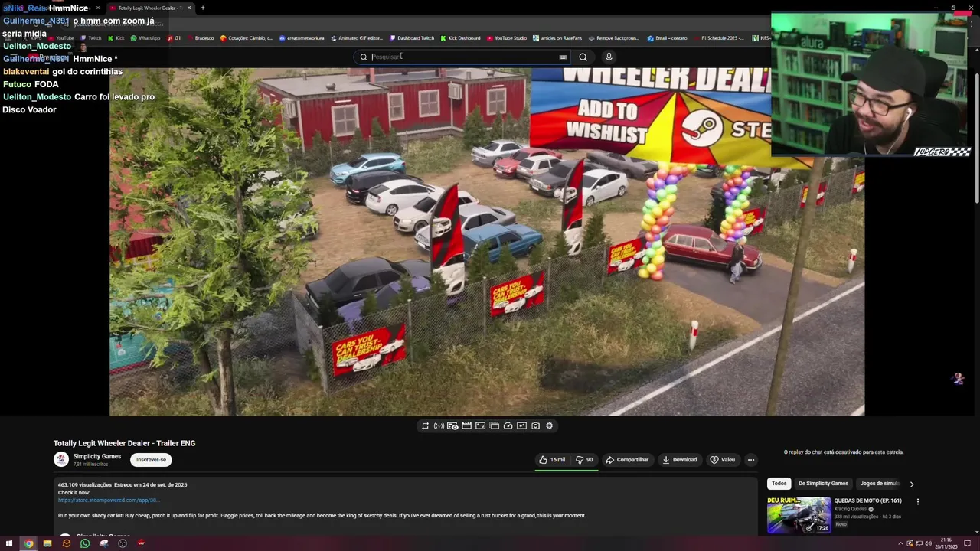The image size is (980, 551).
Task: Open the creatornetwork.ea bookmark
Action: pos(302,38)
